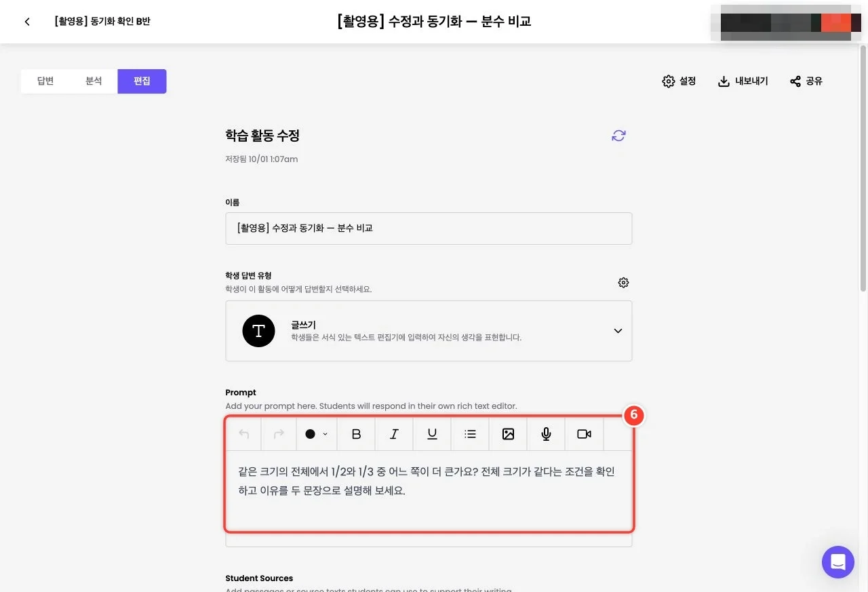
Task: Apply italic formatting in prompt editor
Action: click(x=394, y=434)
